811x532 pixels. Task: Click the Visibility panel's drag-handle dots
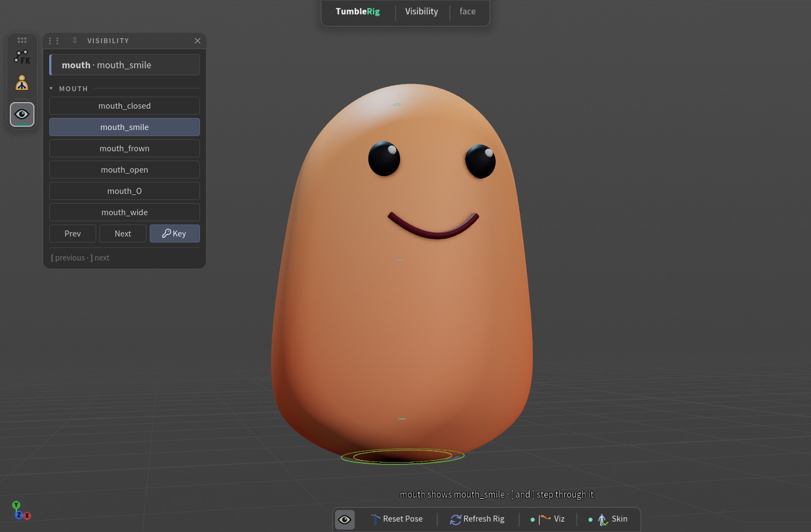54,41
